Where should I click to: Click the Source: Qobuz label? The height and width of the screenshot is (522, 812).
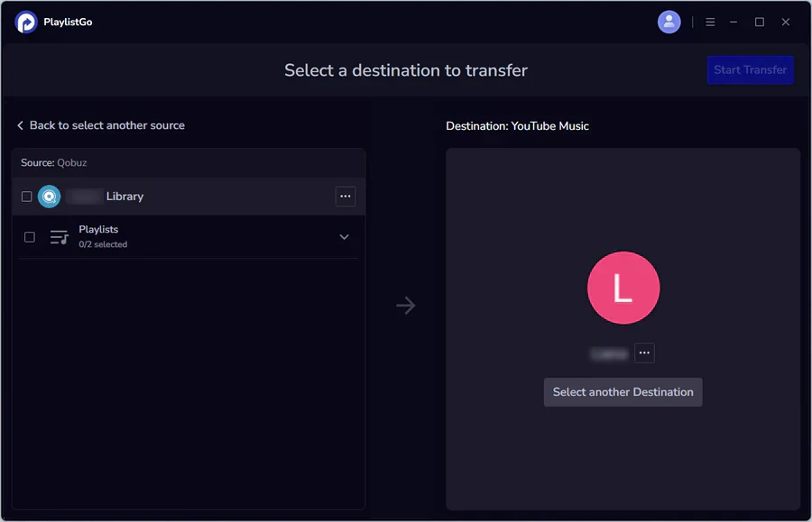pos(54,162)
